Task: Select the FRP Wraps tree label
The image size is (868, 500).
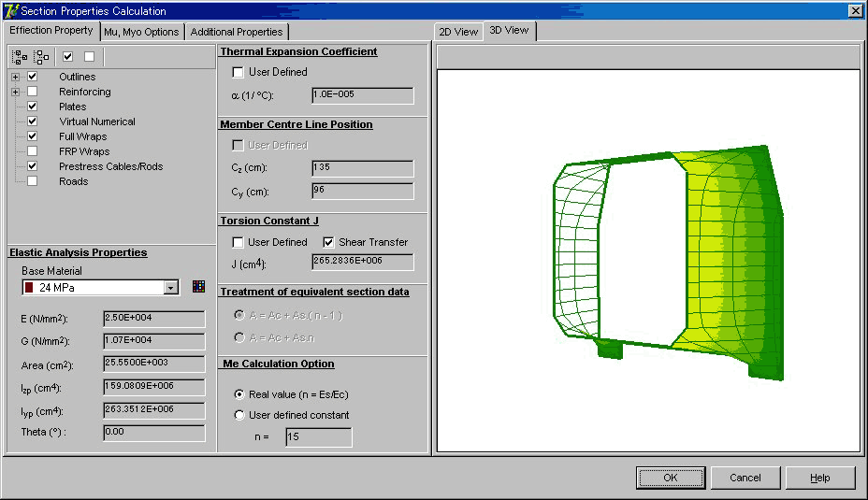Action: [x=84, y=151]
